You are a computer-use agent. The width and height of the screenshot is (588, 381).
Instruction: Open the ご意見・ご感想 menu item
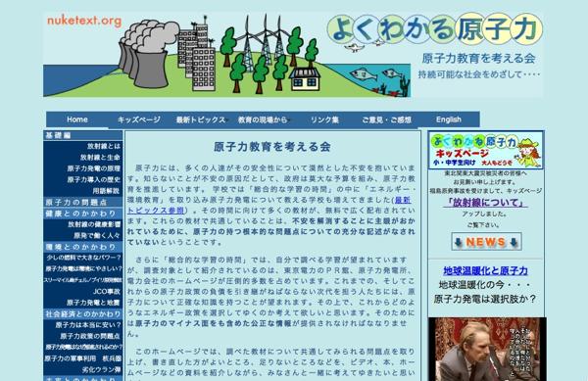click(387, 119)
